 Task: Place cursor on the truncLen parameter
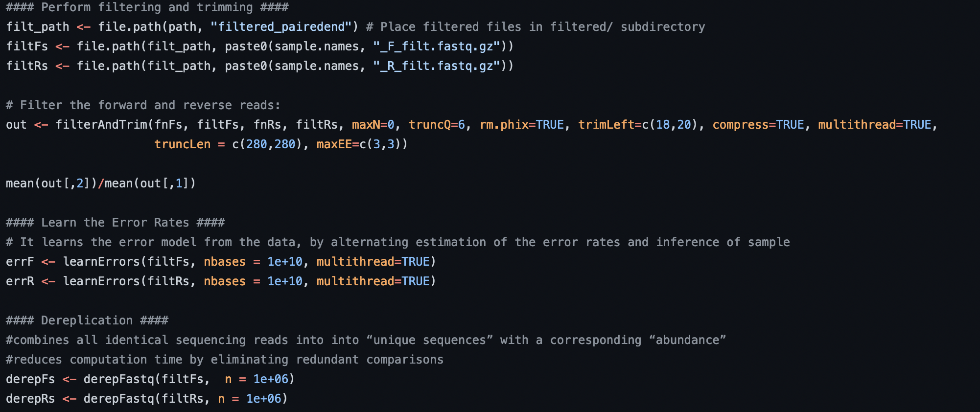point(182,144)
